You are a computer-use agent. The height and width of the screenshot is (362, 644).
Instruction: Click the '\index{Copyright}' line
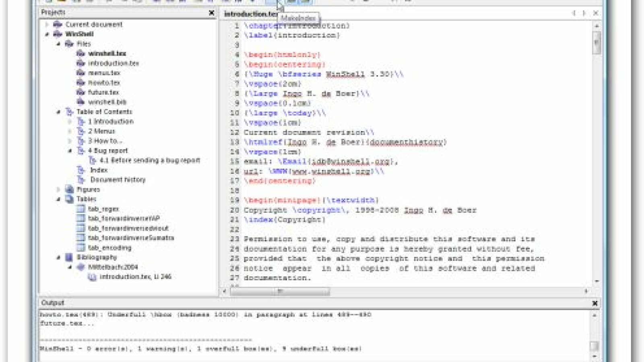click(285, 220)
